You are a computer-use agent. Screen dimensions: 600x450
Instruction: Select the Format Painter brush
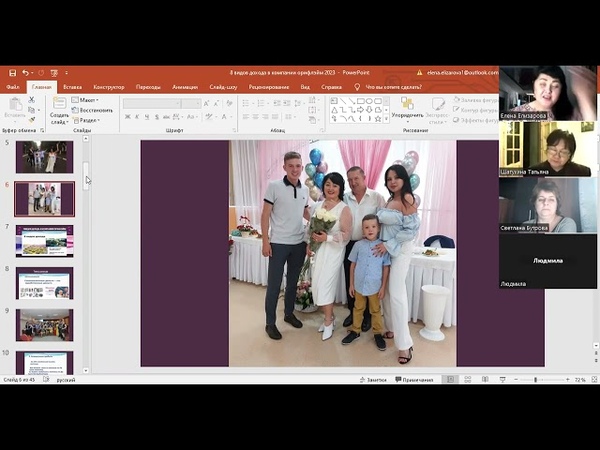(32, 120)
